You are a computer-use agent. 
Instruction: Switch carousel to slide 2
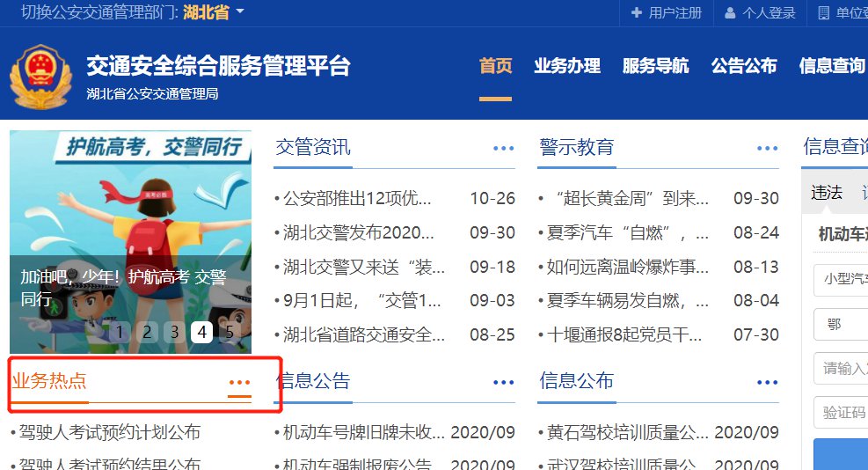(147, 332)
